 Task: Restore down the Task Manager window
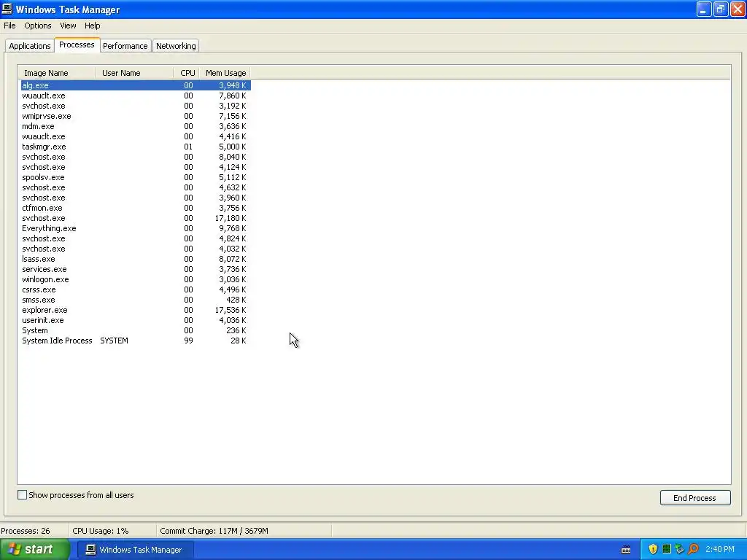(x=720, y=9)
